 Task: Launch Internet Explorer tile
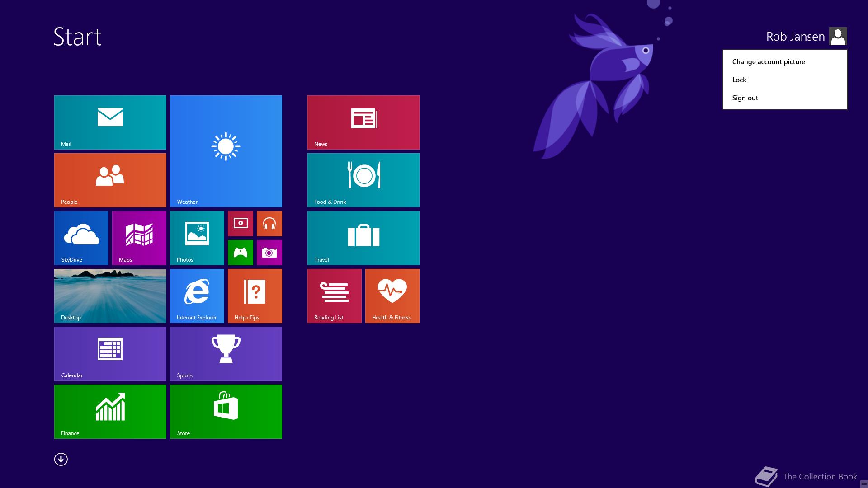coord(197,296)
